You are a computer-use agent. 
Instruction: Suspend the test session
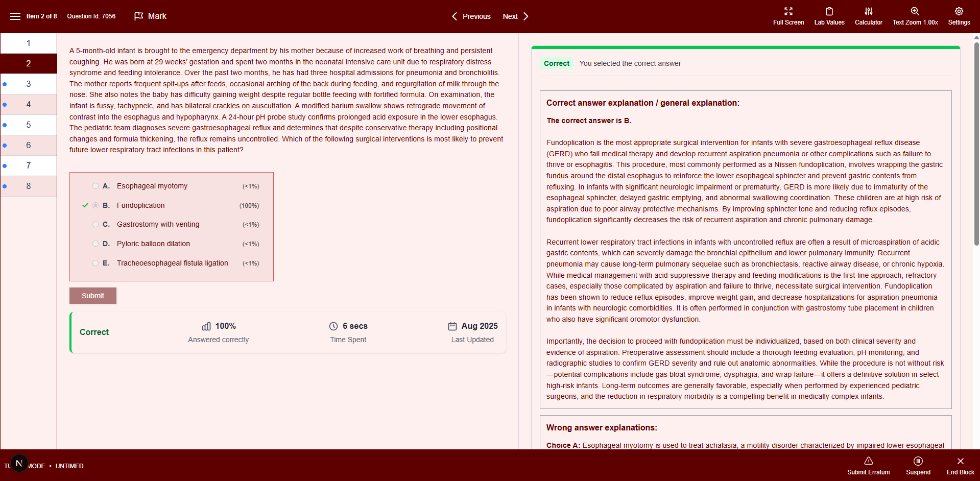pyautogui.click(x=918, y=466)
